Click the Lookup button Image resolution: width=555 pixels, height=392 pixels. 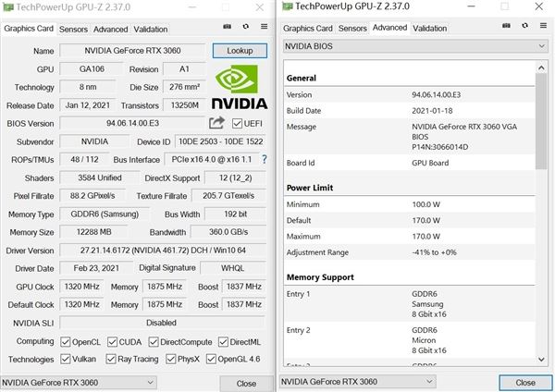pos(240,51)
